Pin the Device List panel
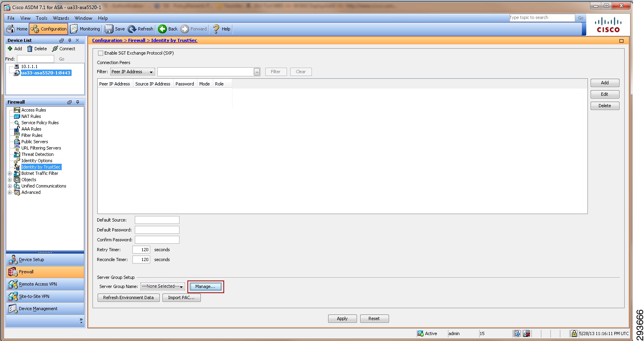 (70, 40)
